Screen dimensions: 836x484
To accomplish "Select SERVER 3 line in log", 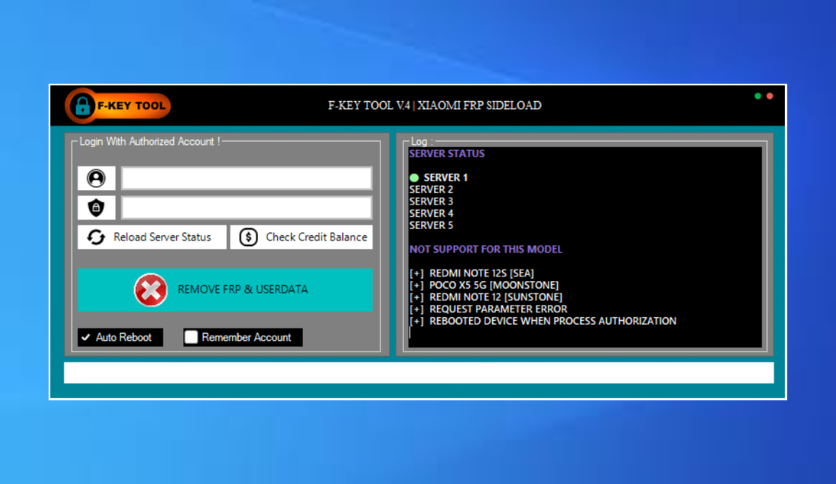I will pos(431,201).
